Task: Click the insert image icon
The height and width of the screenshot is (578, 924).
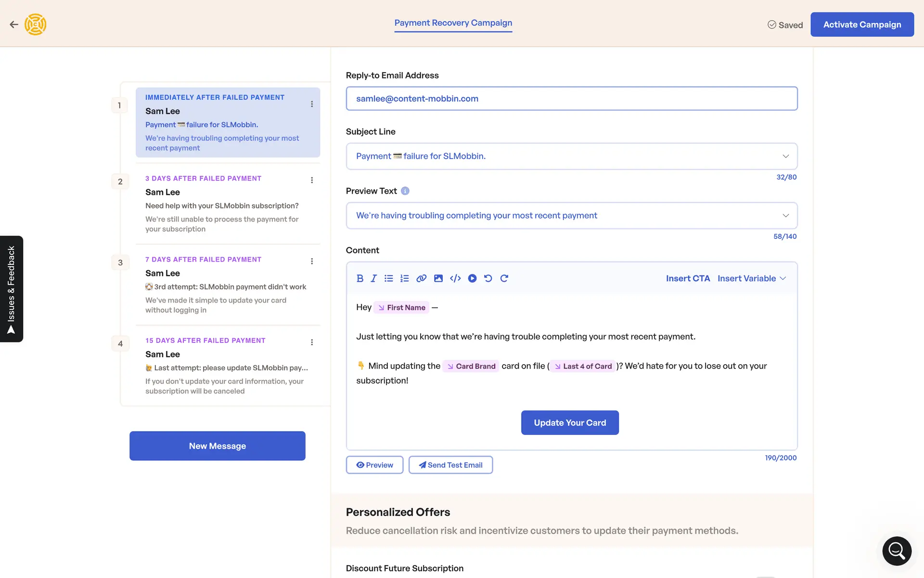Action: point(438,278)
